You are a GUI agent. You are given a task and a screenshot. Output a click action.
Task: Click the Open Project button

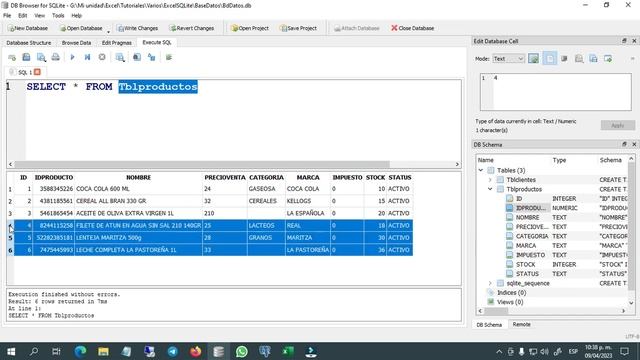tap(249, 28)
